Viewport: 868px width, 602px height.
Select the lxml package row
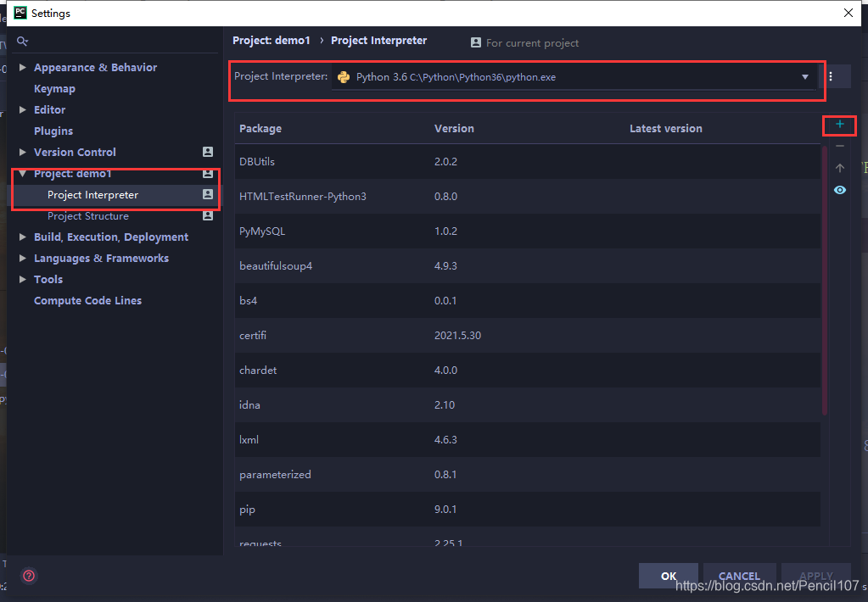tap(528, 440)
